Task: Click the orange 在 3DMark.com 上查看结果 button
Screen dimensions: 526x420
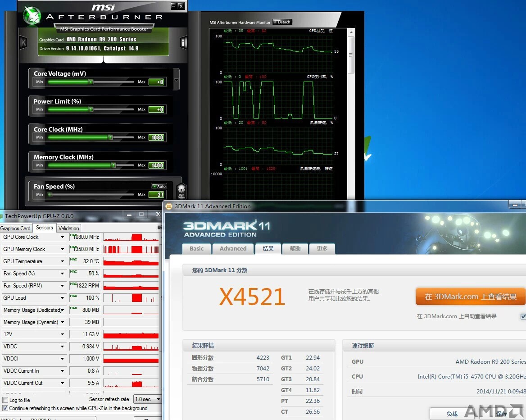Action: click(471, 297)
